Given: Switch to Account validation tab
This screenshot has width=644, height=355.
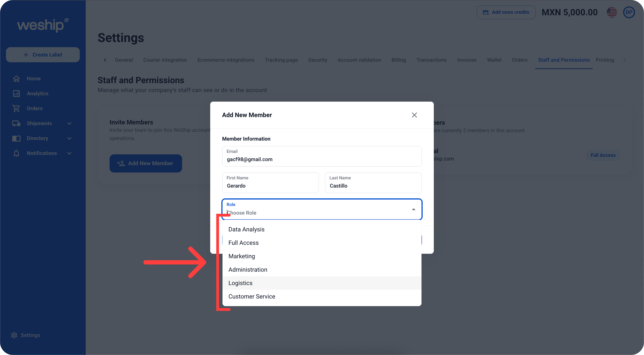Looking at the screenshot, I should pyautogui.click(x=359, y=60).
